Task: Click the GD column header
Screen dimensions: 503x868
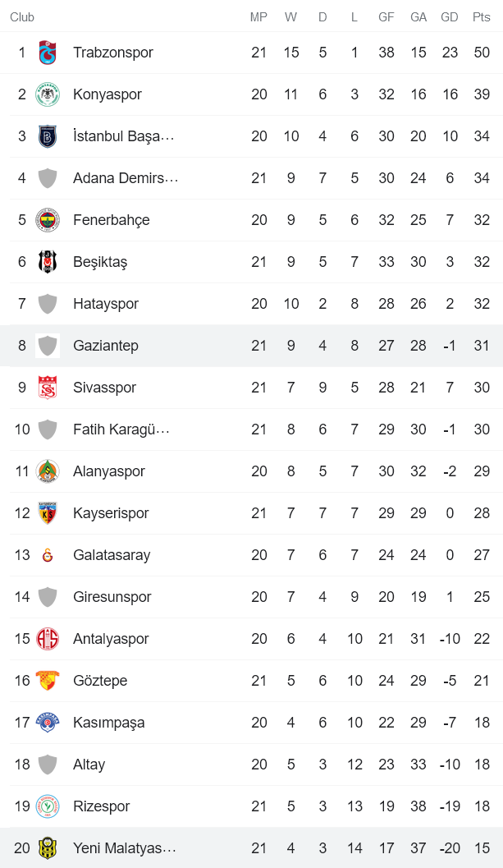Action: (x=449, y=16)
